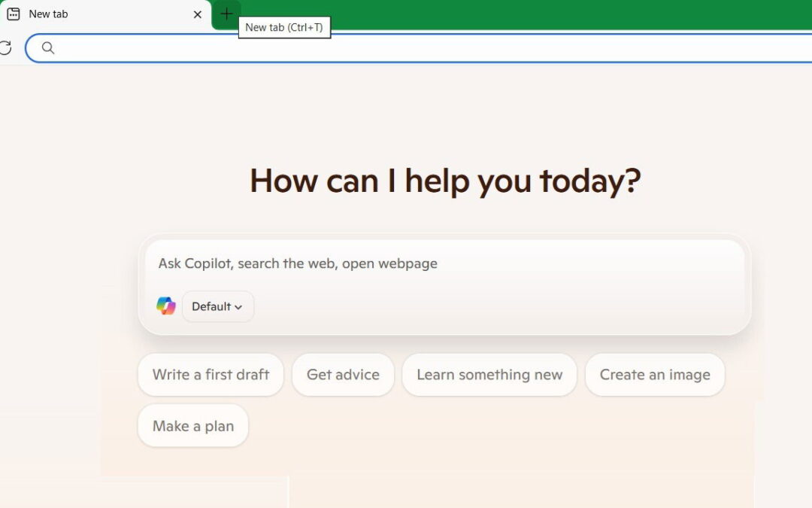
Task: Click the circular reload page icon
Action: (6, 47)
